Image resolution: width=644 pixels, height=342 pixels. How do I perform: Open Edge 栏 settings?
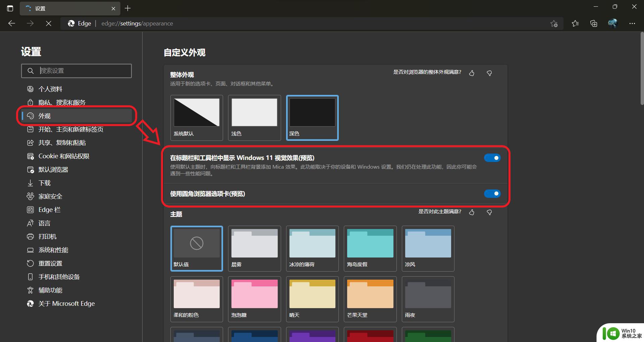click(x=76, y=210)
